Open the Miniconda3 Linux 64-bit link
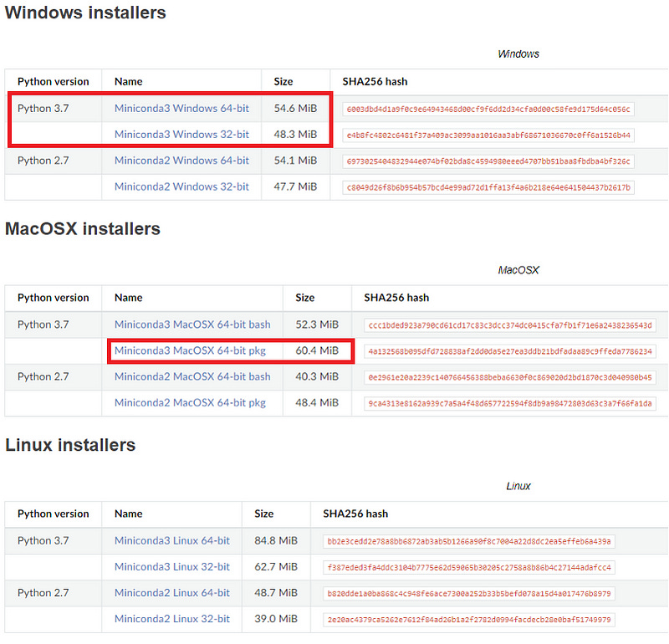The width and height of the screenshot is (669, 644). pyautogui.click(x=172, y=541)
